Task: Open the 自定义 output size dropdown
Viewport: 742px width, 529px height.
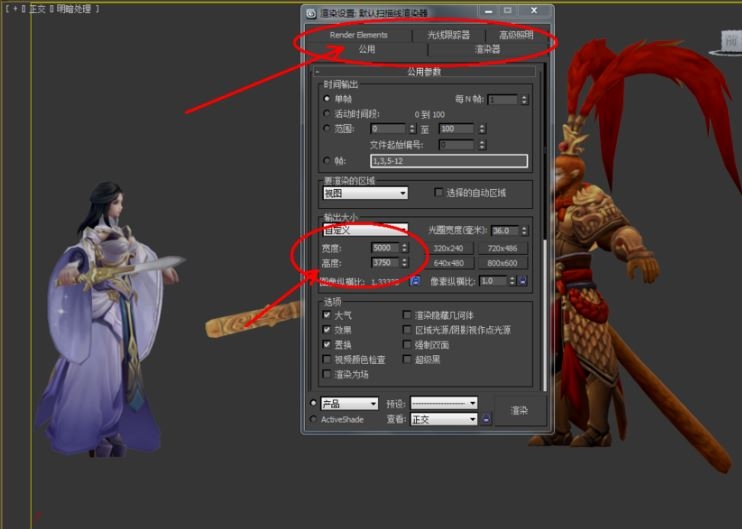Action: tap(365, 230)
